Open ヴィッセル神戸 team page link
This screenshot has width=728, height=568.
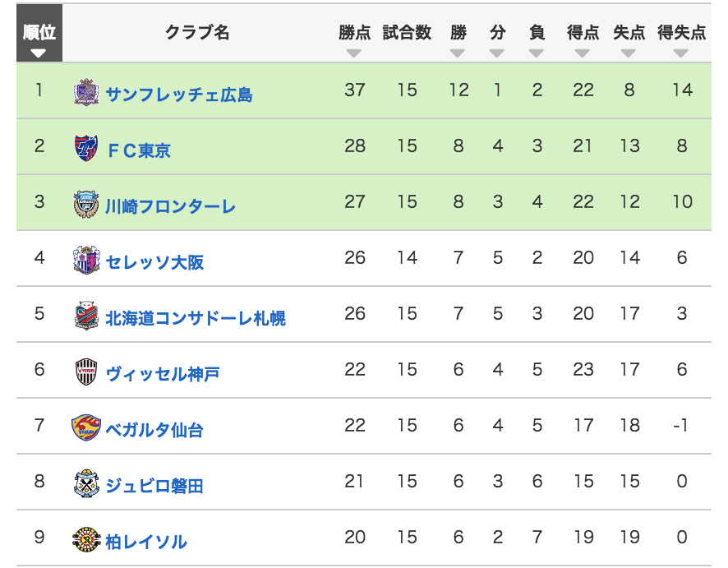point(162,374)
